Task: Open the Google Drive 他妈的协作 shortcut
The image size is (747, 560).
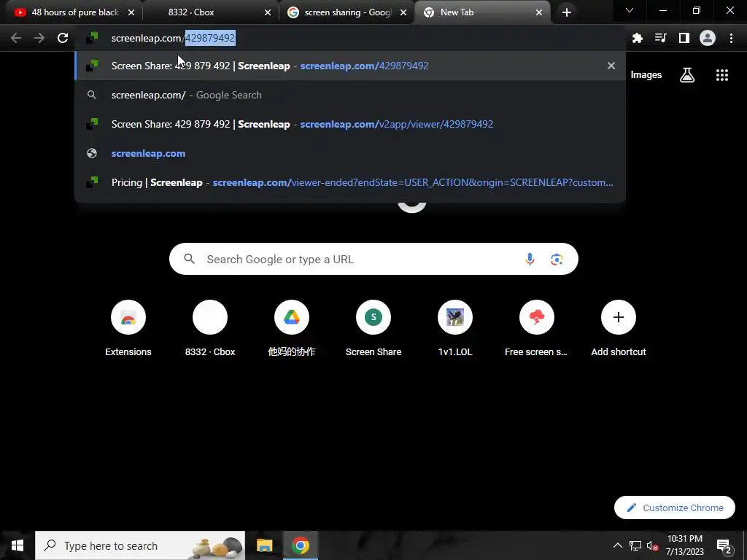Action: pyautogui.click(x=292, y=329)
